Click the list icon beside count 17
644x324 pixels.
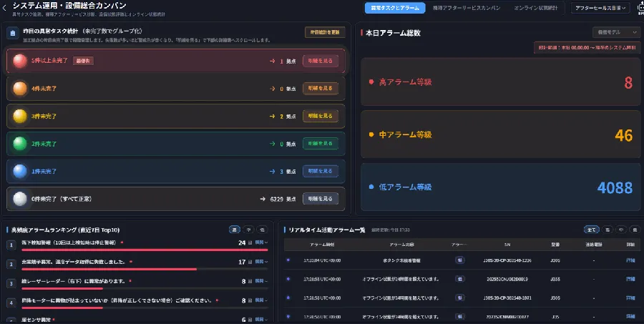[x=250, y=262]
